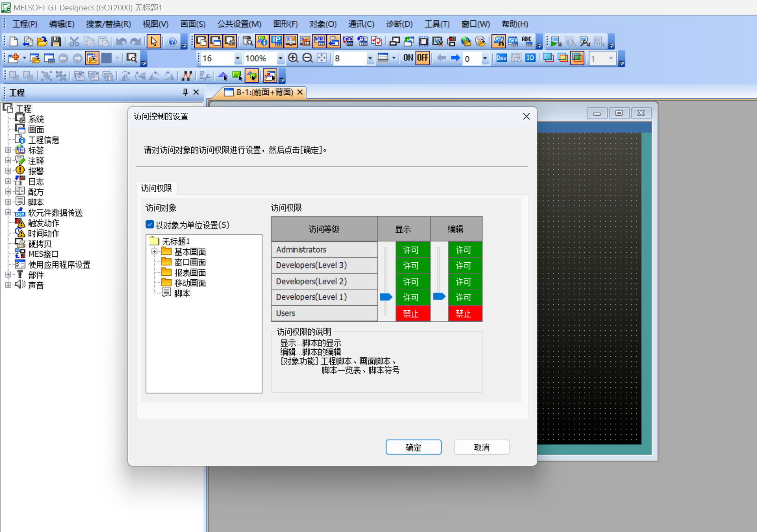Open the 公共设置(M) menu
This screenshot has height=532, width=757.
(x=239, y=24)
